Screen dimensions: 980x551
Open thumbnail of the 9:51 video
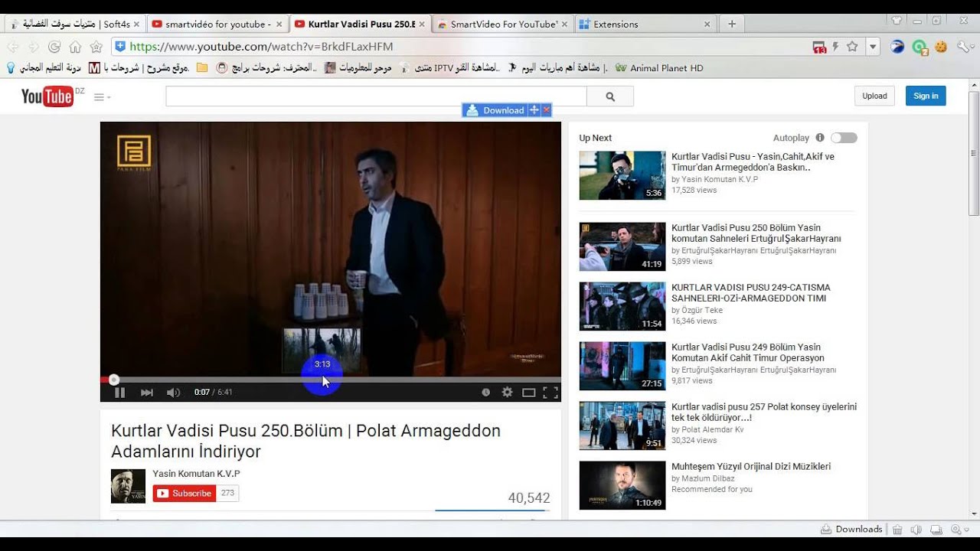(622, 425)
